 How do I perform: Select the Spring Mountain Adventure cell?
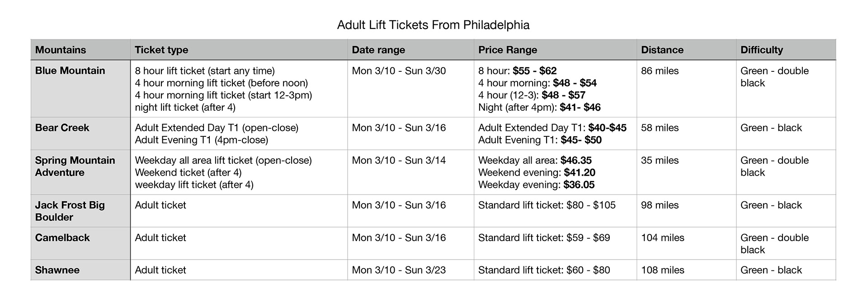pos(80,172)
